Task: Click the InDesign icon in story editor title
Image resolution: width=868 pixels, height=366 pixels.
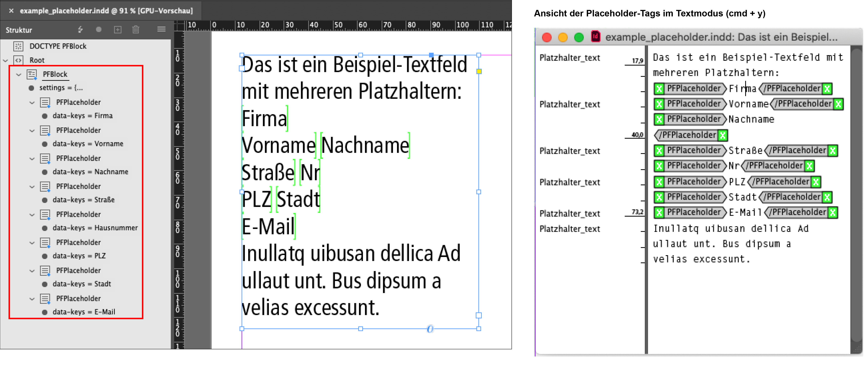Action: tap(595, 37)
